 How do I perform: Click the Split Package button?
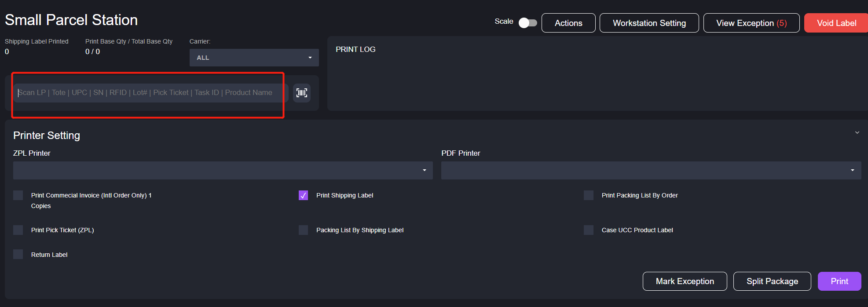pyautogui.click(x=772, y=281)
